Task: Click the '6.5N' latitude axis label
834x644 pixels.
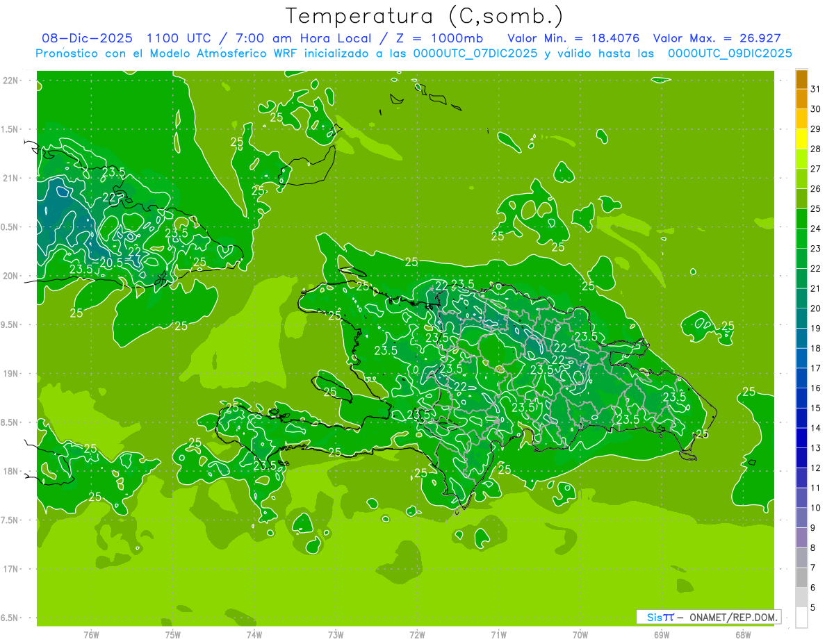Action: (x=10, y=618)
